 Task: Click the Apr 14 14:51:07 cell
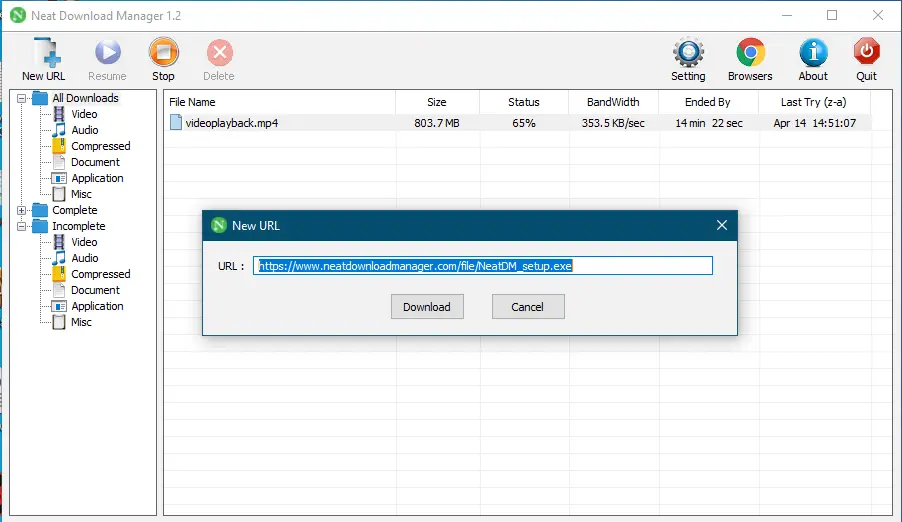815,123
